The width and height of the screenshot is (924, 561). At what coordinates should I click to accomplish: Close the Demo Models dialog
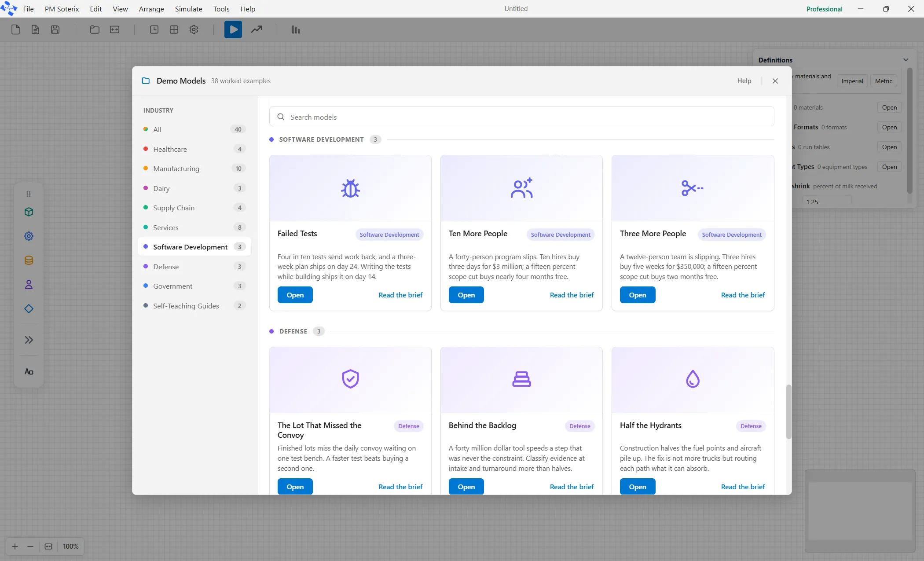coord(775,81)
